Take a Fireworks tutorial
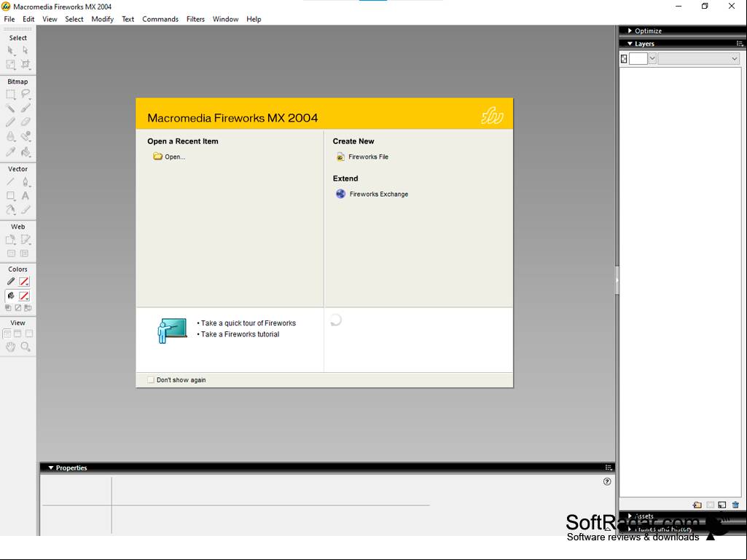The width and height of the screenshot is (747, 560). pos(240,334)
